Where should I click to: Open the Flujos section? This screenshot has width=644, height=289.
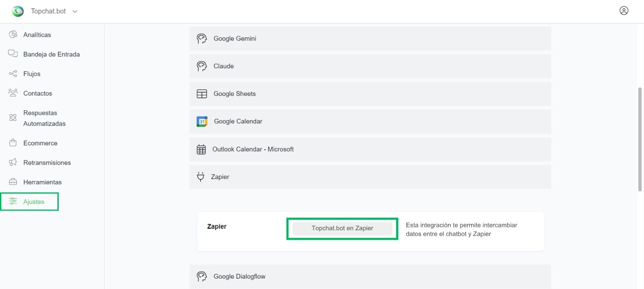(x=32, y=74)
